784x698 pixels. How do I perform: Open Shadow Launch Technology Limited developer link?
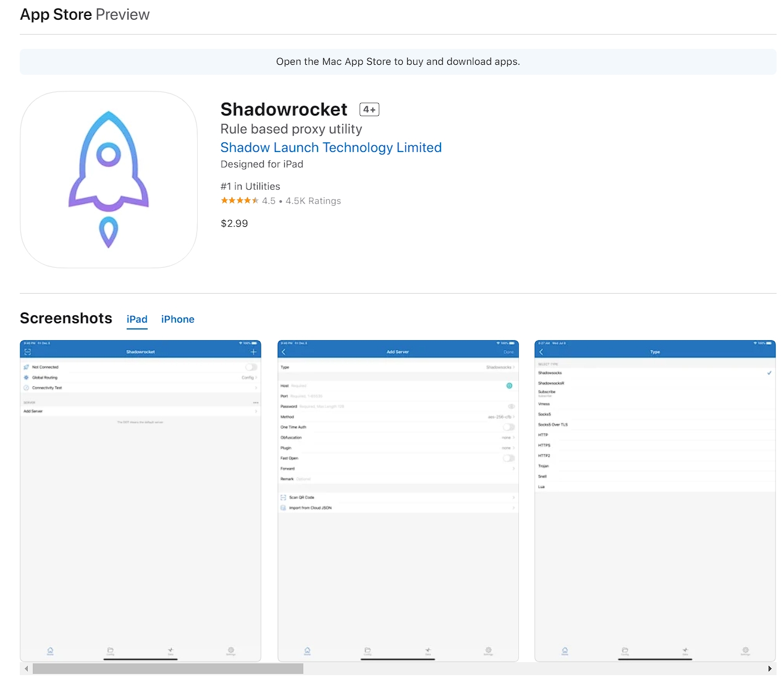[x=331, y=148]
